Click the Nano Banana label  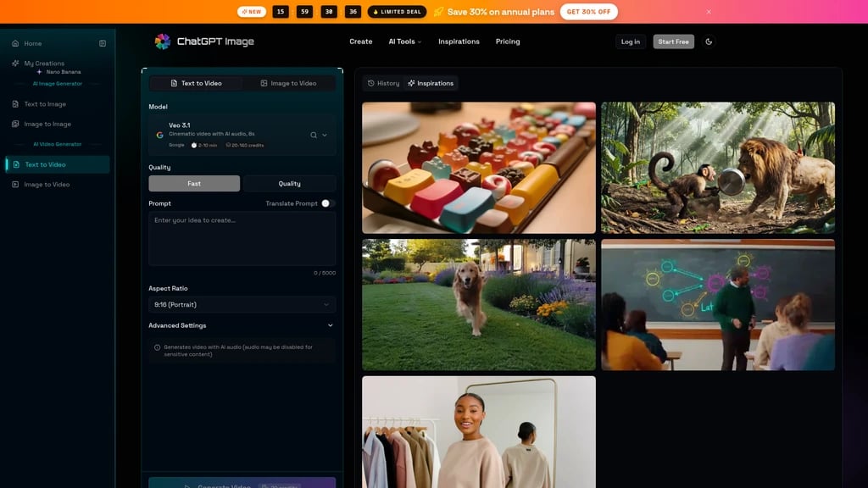[63, 72]
